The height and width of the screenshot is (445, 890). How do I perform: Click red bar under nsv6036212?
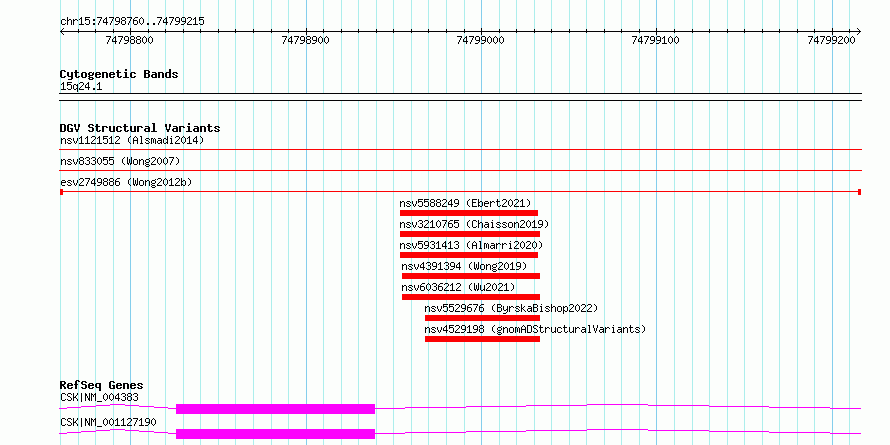coord(471,297)
